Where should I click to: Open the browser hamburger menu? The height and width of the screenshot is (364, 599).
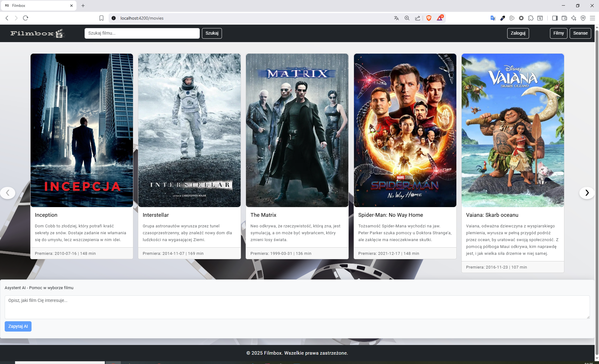[x=592, y=18]
